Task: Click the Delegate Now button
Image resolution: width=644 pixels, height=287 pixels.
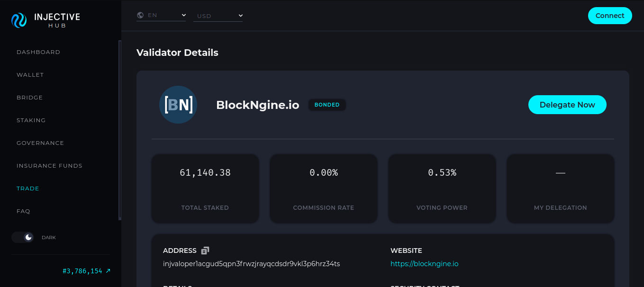Action: (567, 105)
